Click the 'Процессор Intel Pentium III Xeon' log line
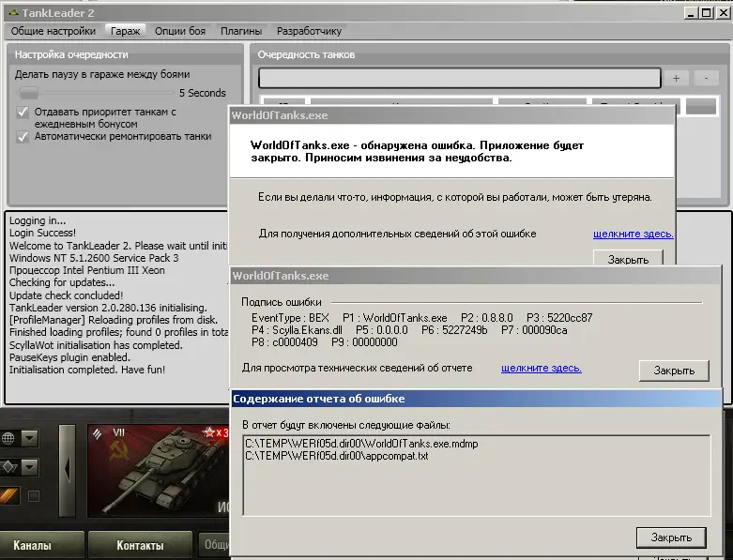The image size is (733, 560). pyautogui.click(x=87, y=270)
